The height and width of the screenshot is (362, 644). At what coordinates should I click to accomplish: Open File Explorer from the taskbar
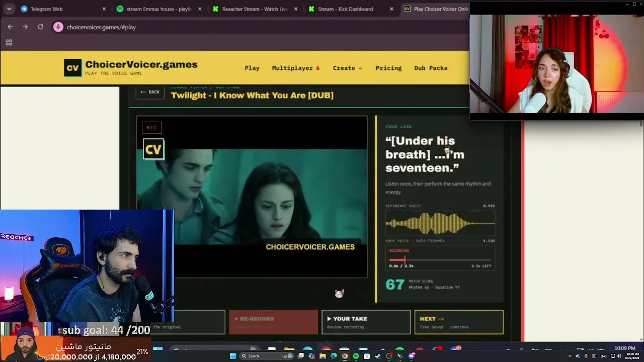tap(323, 356)
